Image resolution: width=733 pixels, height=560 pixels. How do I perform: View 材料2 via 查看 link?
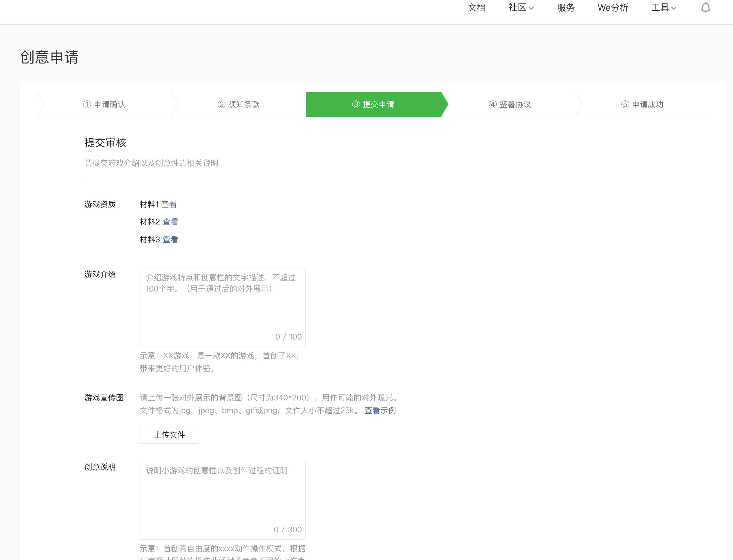click(x=171, y=222)
